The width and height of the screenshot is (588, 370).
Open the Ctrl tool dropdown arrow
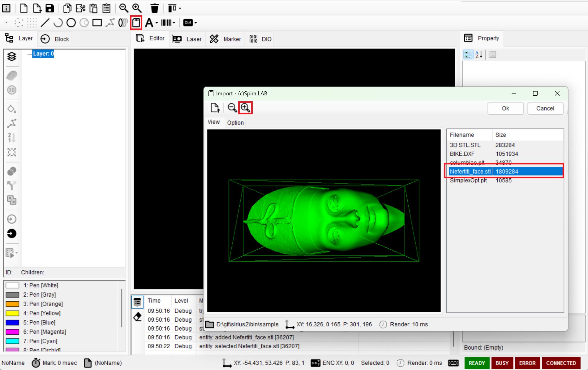[x=196, y=23]
